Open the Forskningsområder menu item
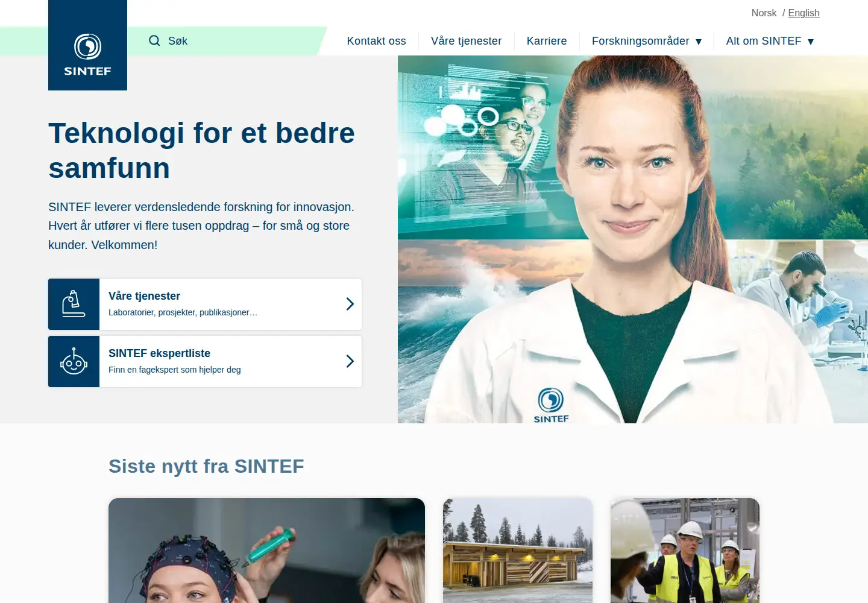The image size is (868, 603). click(x=640, y=41)
